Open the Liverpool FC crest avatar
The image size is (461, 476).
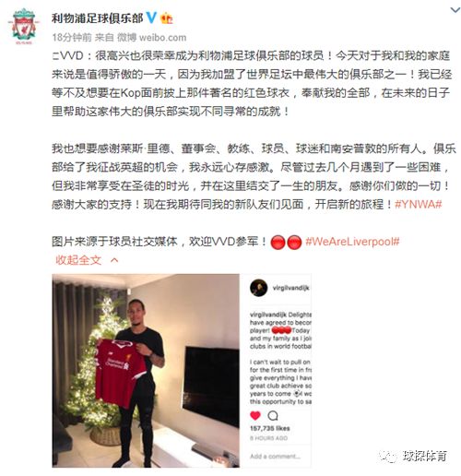tap(24, 26)
